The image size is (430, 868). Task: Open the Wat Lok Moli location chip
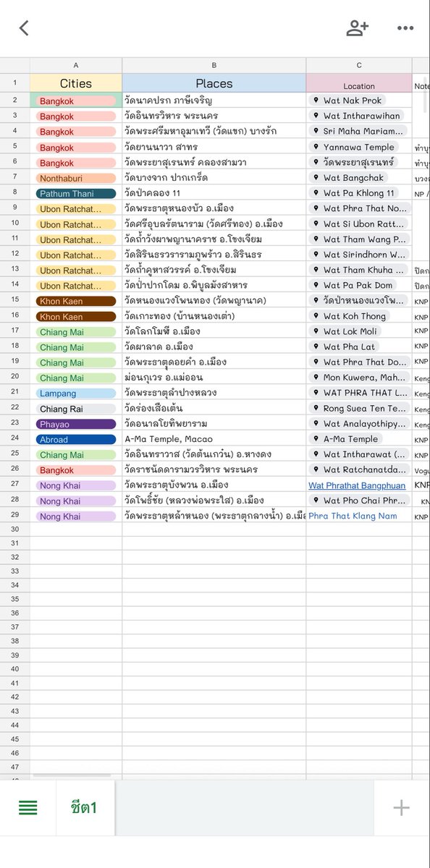[347, 331]
